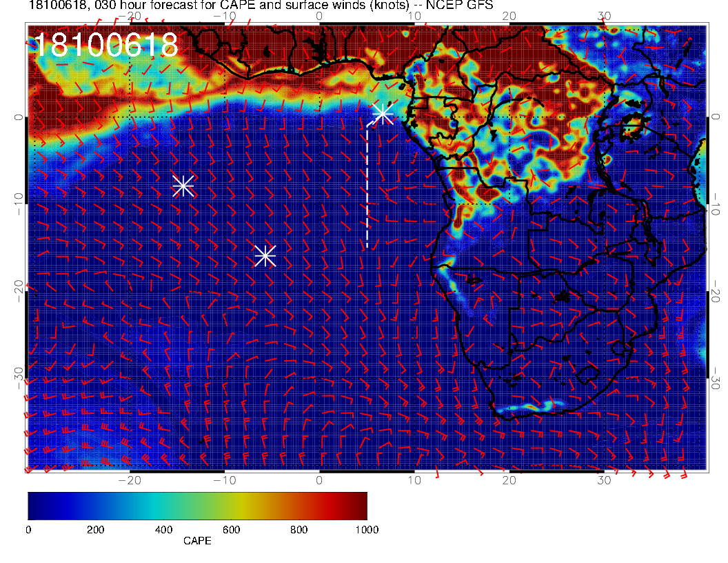Click the colorbar tick label 600
The height and width of the screenshot is (563, 728).
point(231,530)
